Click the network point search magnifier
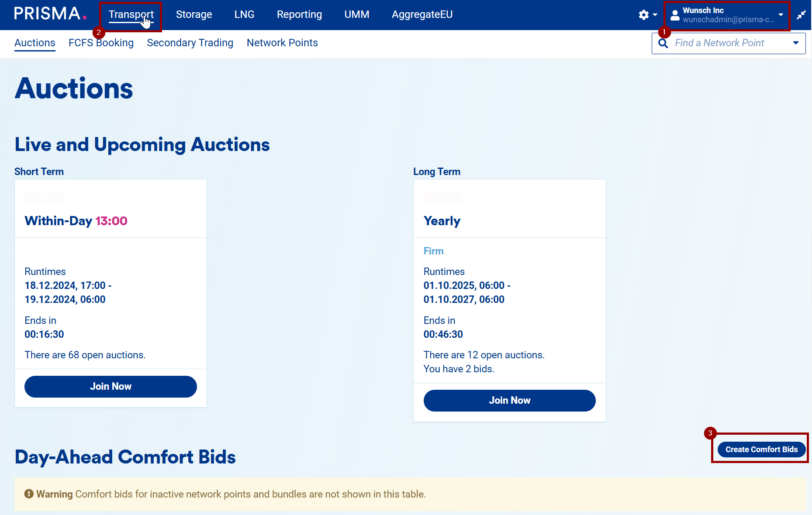Screen dimensions: 812x515 pos(663,43)
